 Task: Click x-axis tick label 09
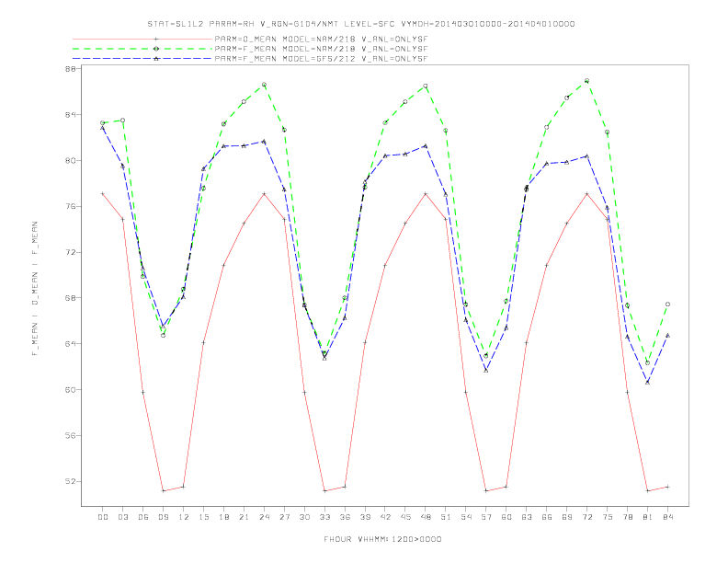[163, 517]
